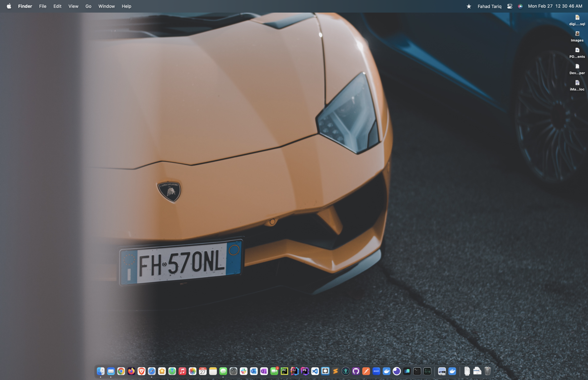The width and height of the screenshot is (588, 380).
Task: Open GitKraken from the Dock
Action: tap(346, 371)
